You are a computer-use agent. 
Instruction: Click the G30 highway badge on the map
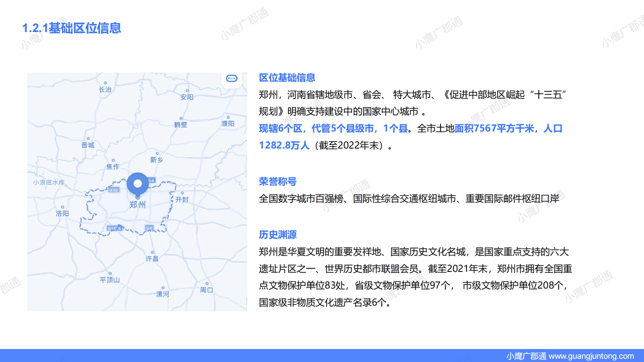tap(114, 190)
